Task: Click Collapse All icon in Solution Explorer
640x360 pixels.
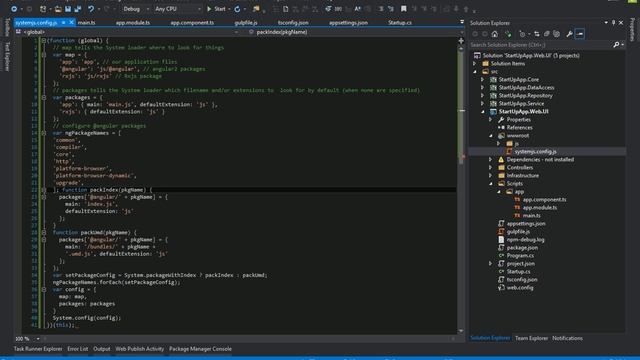Action: (547, 34)
